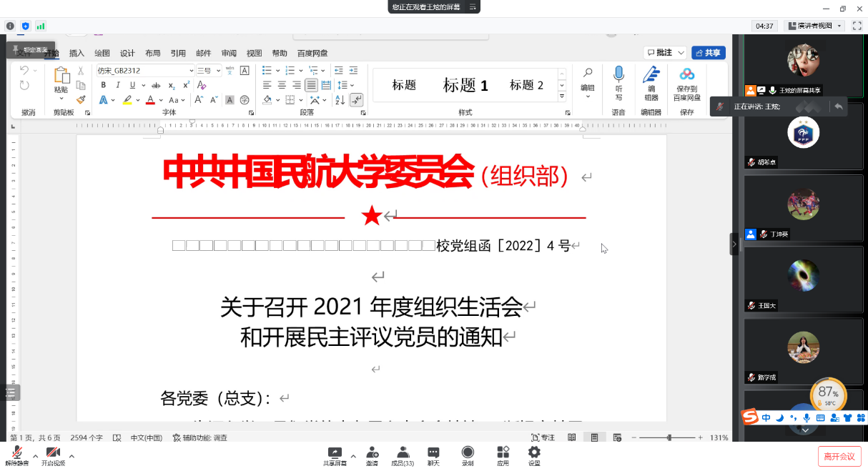Switch to the Review ribbon tab

[x=229, y=53]
